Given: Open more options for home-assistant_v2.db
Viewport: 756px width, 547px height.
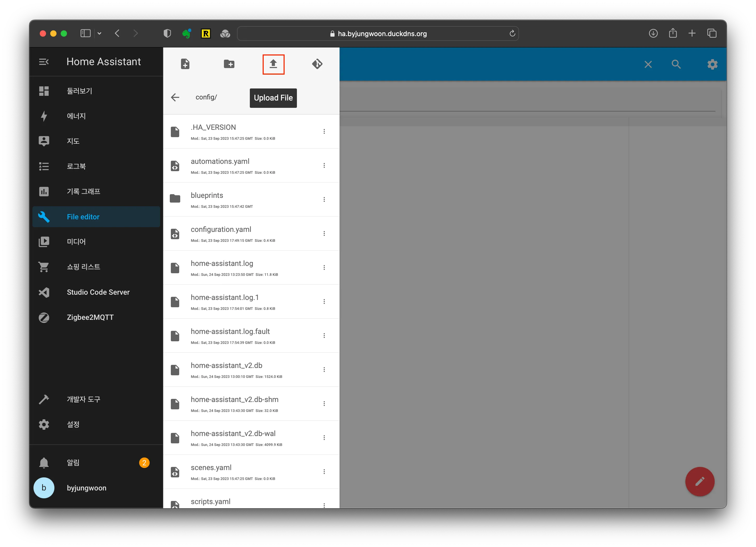Looking at the screenshot, I should coord(324,370).
